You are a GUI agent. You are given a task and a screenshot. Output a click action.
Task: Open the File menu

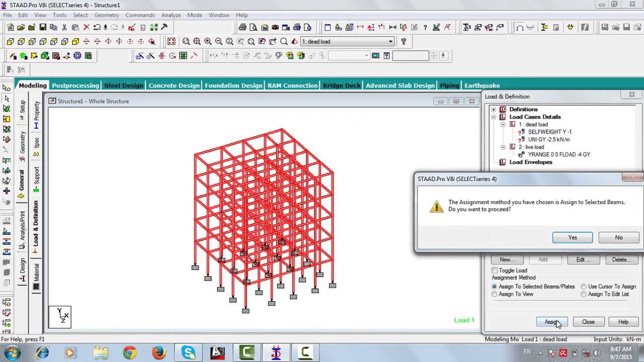(x=8, y=15)
